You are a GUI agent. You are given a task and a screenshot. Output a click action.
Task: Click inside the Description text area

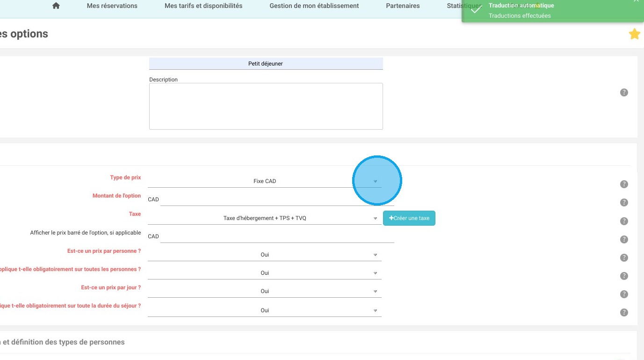[266, 106]
